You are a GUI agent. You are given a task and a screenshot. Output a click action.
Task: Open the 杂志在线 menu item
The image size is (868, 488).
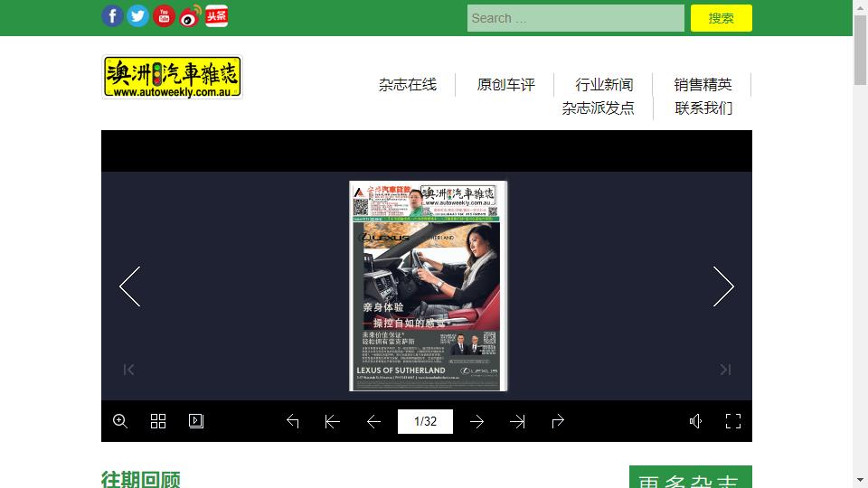(x=408, y=85)
